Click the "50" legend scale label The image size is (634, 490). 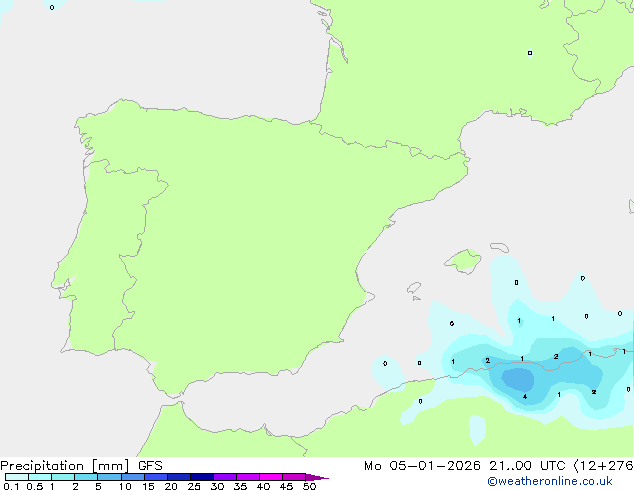309,486
